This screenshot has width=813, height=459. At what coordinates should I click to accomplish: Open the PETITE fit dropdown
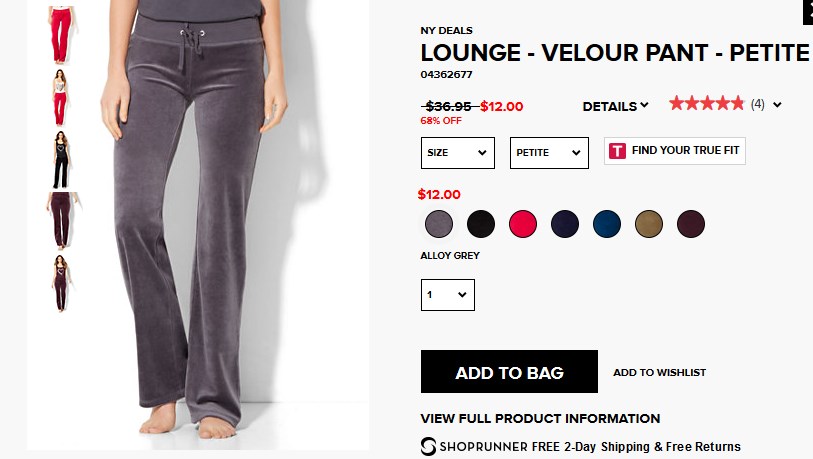pos(549,153)
